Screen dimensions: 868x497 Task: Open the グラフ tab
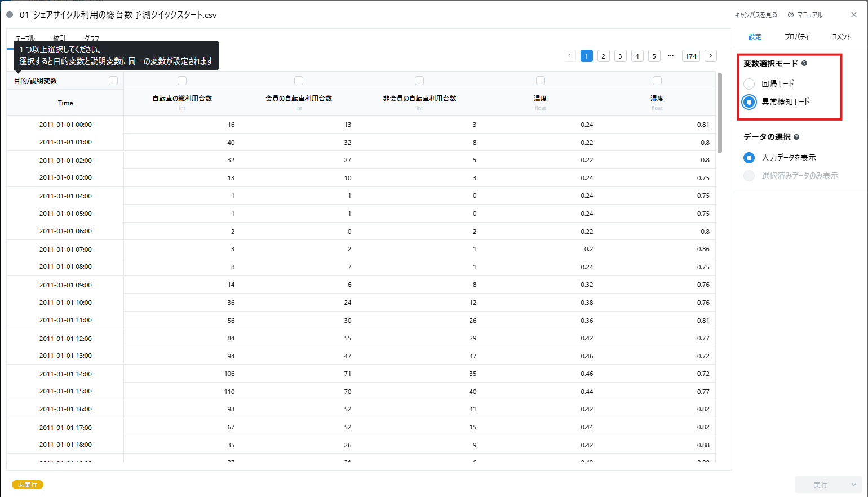coord(92,38)
